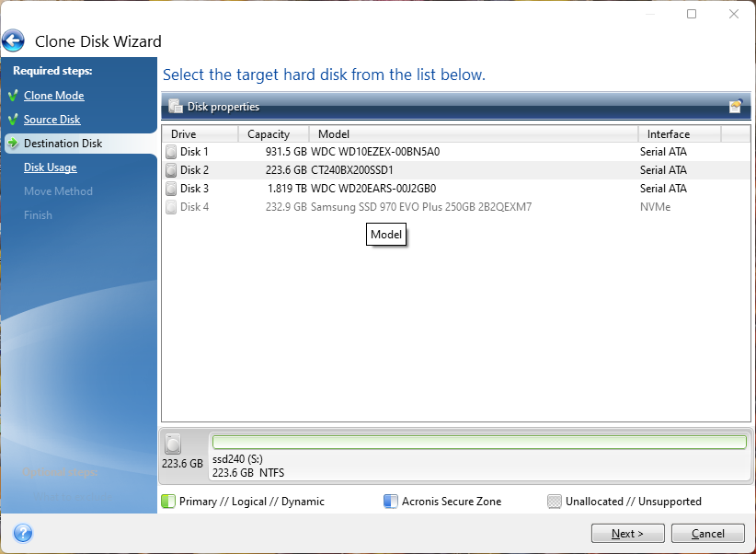Viewport: 756px width, 554px height.
Task: Maximize the Clone Disk Wizard window
Action: coord(692,14)
